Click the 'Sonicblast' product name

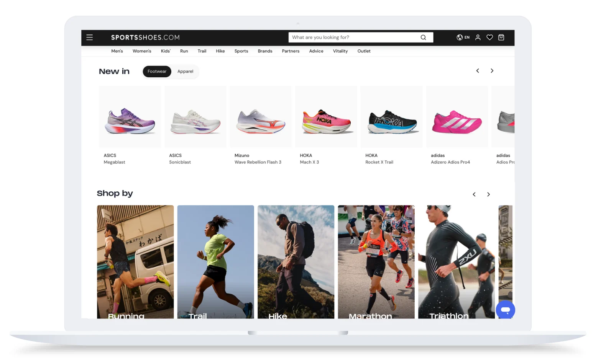[x=180, y=162]
